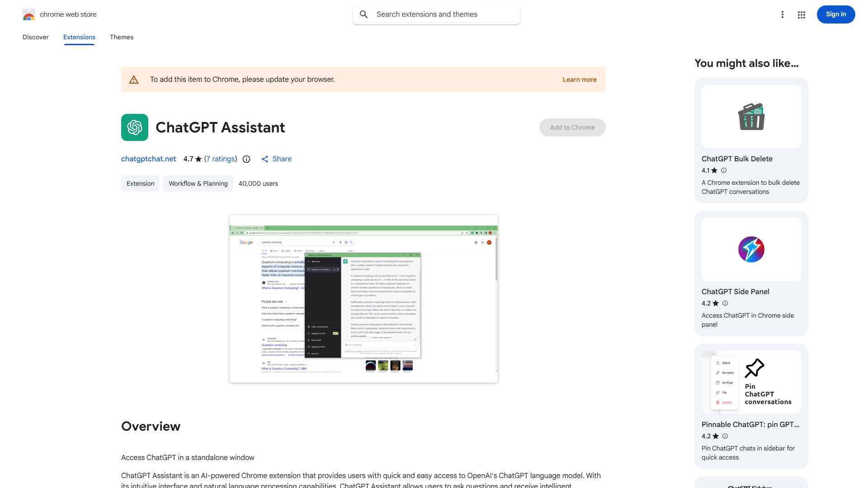The height and width of the screenshot is (488, 868).
Task: Open the three-dot overflow menu
Action: (783, 14)
